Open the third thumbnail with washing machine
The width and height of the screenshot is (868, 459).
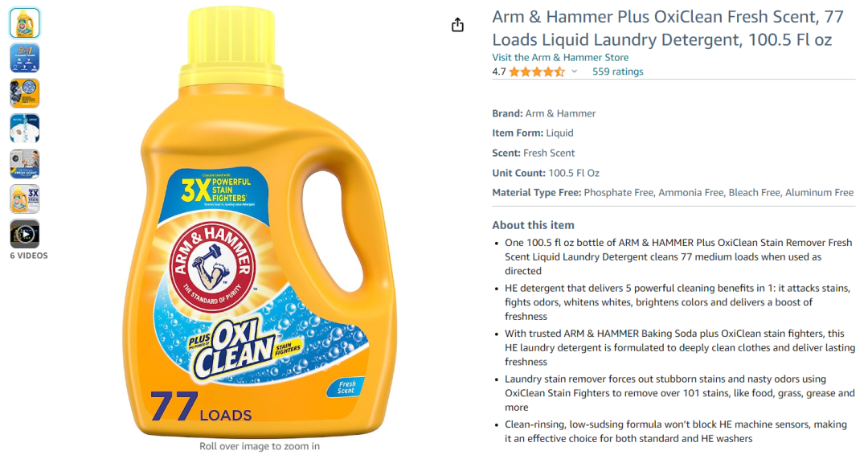click(24, 93)
